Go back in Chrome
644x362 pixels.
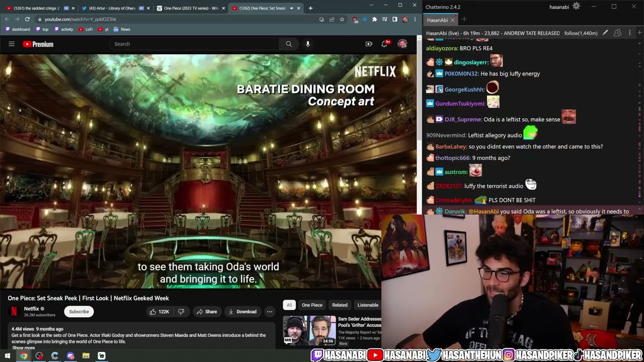click(7, 19)
